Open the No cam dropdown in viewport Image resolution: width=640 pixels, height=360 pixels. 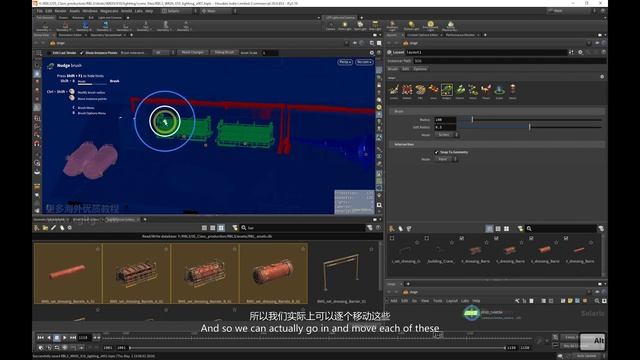pos(364,62)
